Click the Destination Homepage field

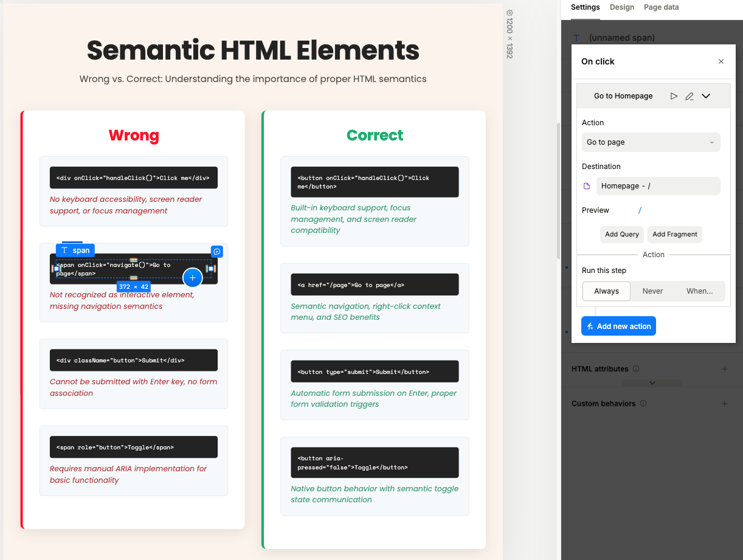pyautogui.click(x=658, y=186)
